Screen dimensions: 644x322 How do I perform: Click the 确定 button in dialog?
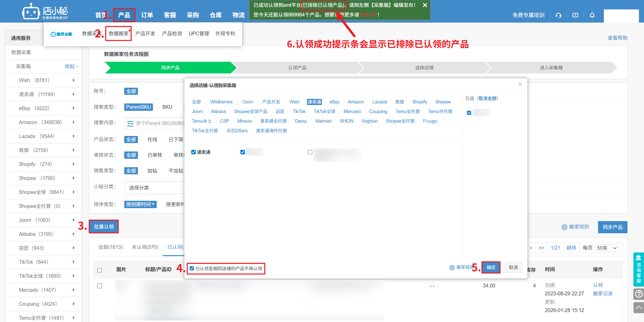pyautogui.click(x=491, y=267)
